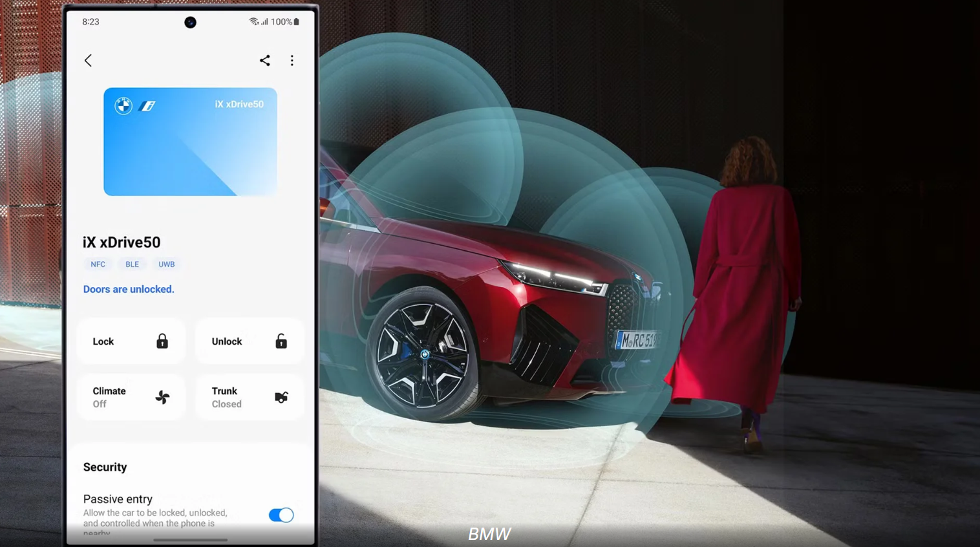Select the UWB tag

tap(167, 264)
